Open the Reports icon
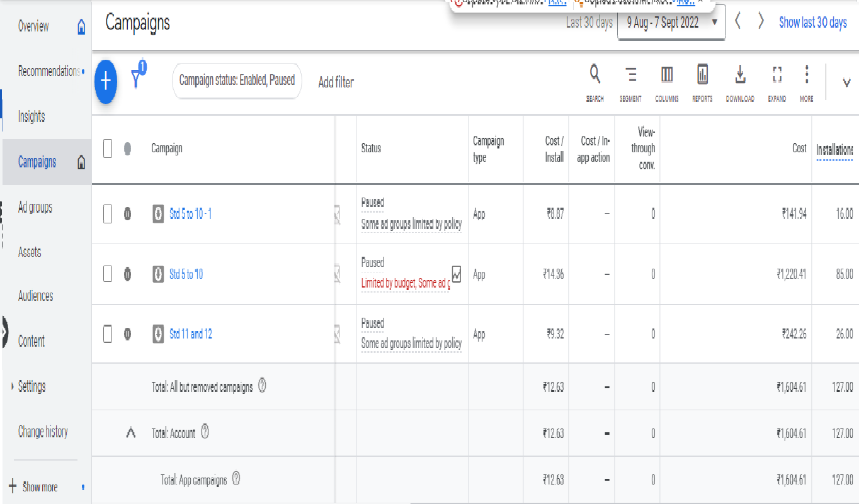The height and width of the screenshot is (504, 859). tap(702, 76)
